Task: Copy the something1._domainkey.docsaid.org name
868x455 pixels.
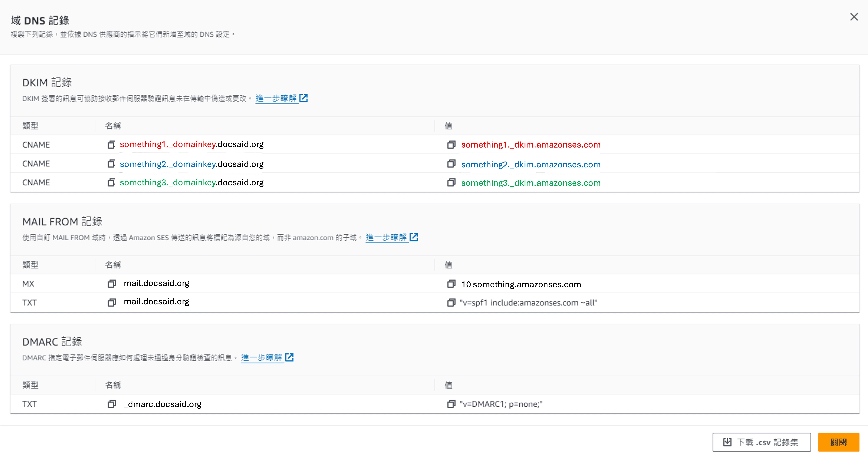Action: click(x=111, y=145)
